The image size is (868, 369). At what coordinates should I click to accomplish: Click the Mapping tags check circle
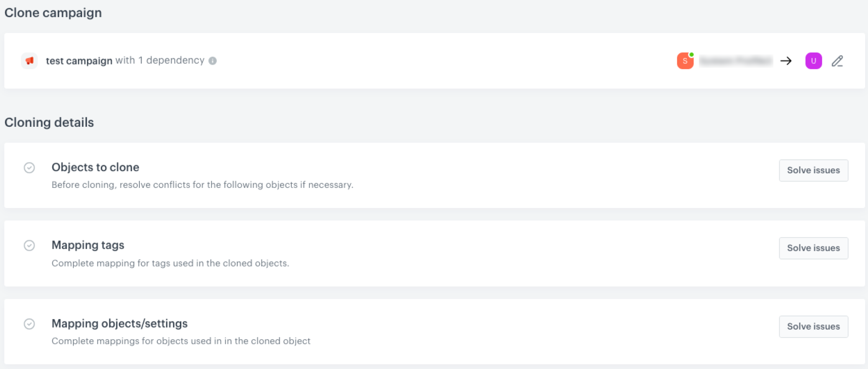coord(29,246)
